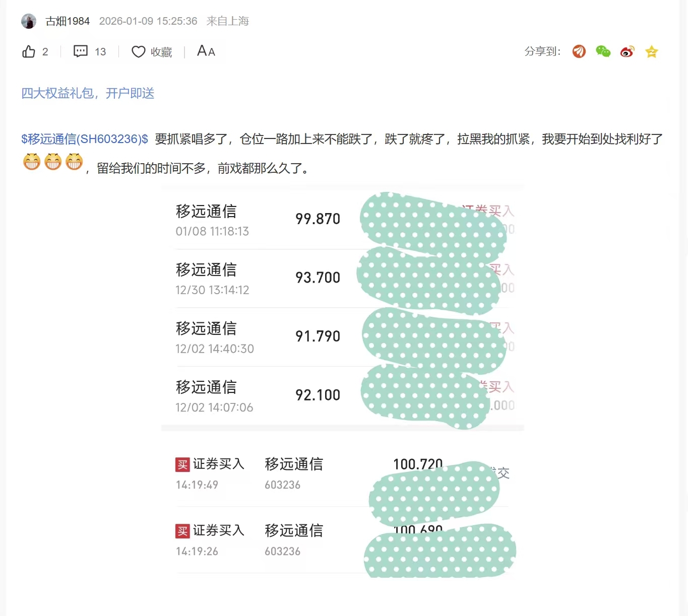Click the 来自上海 location text
688x616 pixels.
tap(228, 21)
